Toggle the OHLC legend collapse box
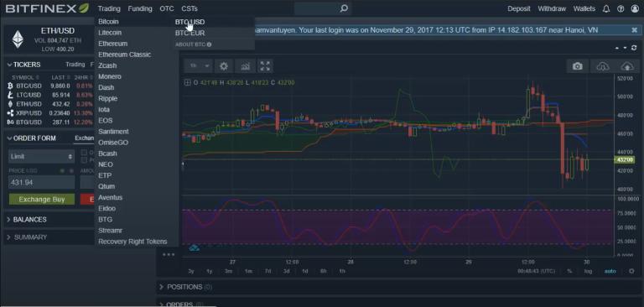 coord(187,82)
